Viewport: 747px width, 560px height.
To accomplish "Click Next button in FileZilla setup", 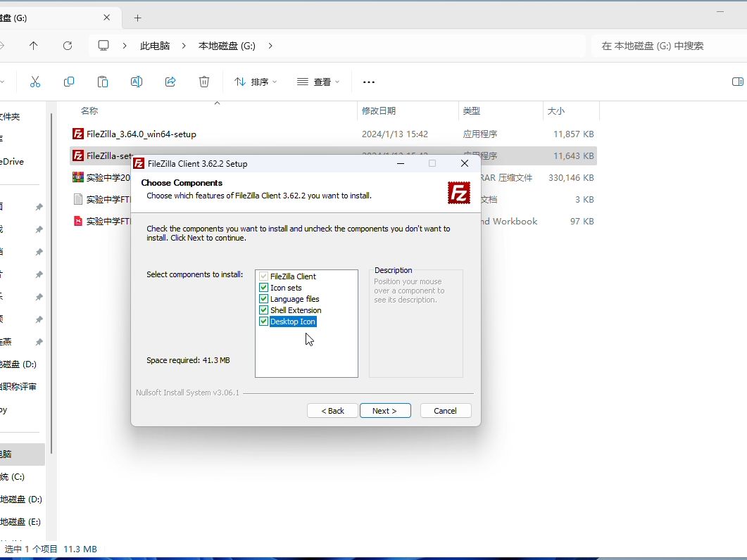I will click(385, 410).
